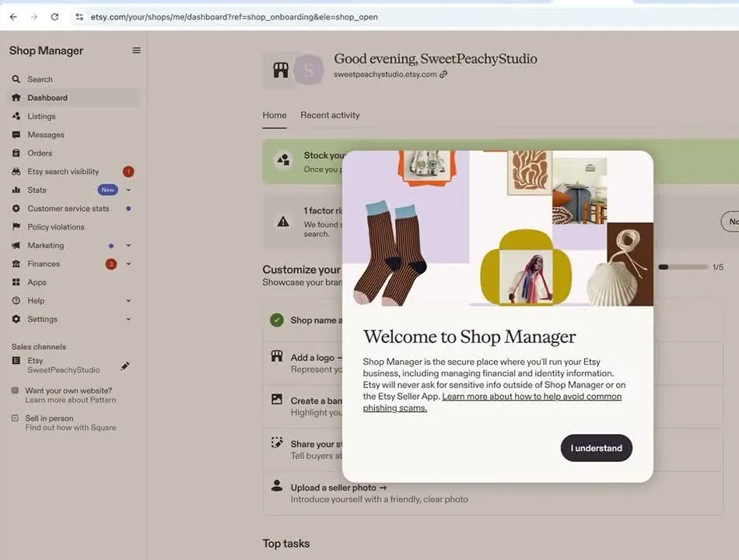
Task: Click the red badge on Etsy search visibility
Action: (x=128, y=172)
